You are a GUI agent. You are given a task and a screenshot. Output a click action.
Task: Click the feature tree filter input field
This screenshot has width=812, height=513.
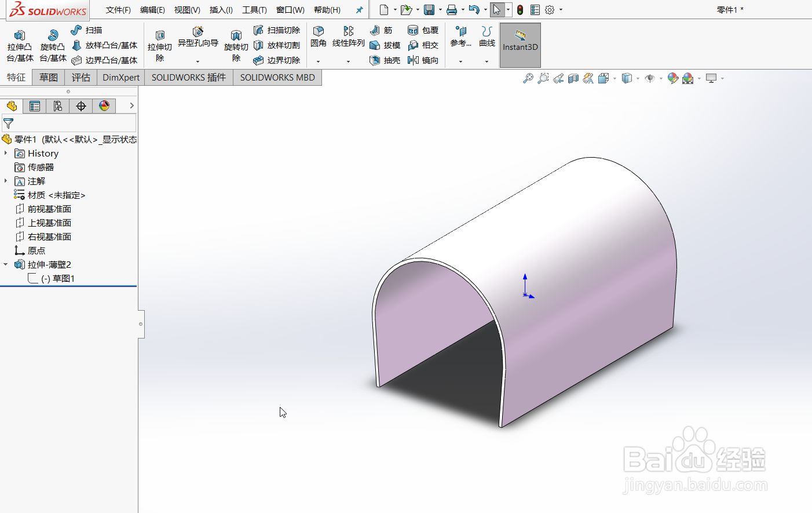69,123
